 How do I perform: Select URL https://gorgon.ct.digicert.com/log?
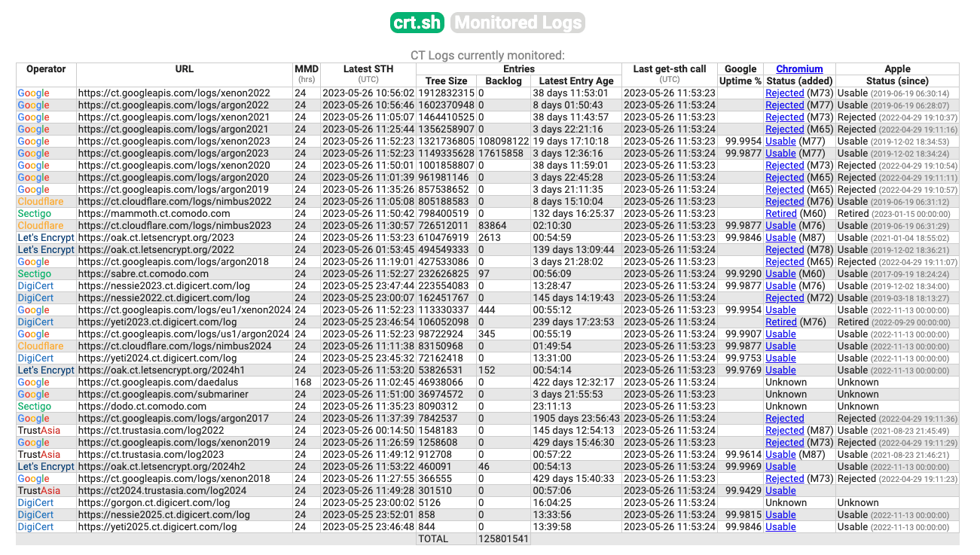coord(154,502)
